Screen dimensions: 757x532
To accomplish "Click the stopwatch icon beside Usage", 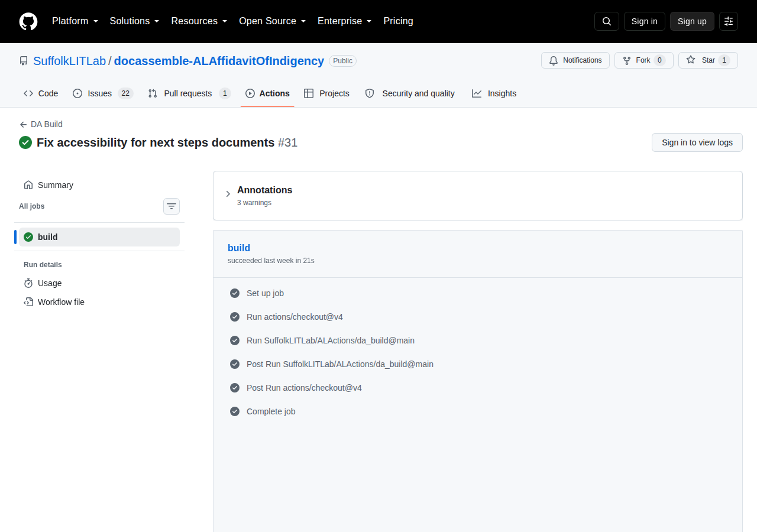I will [x=28, y=283].
